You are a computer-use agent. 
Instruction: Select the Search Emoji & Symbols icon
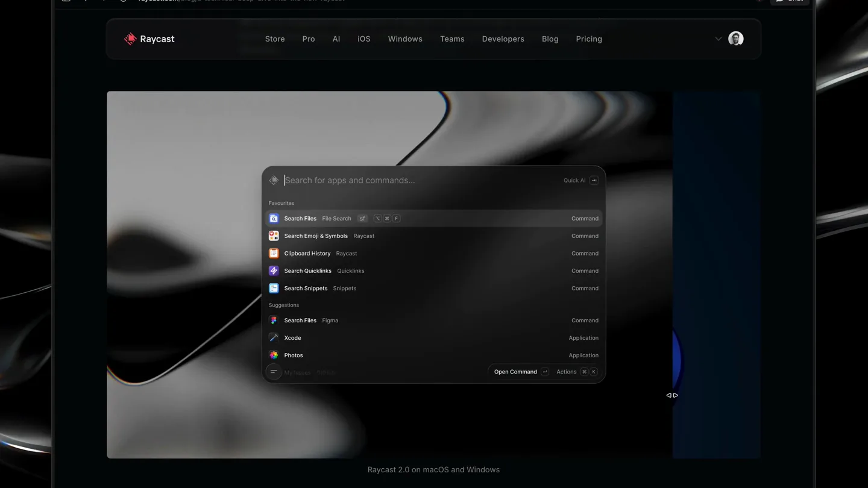click(274, 236)
